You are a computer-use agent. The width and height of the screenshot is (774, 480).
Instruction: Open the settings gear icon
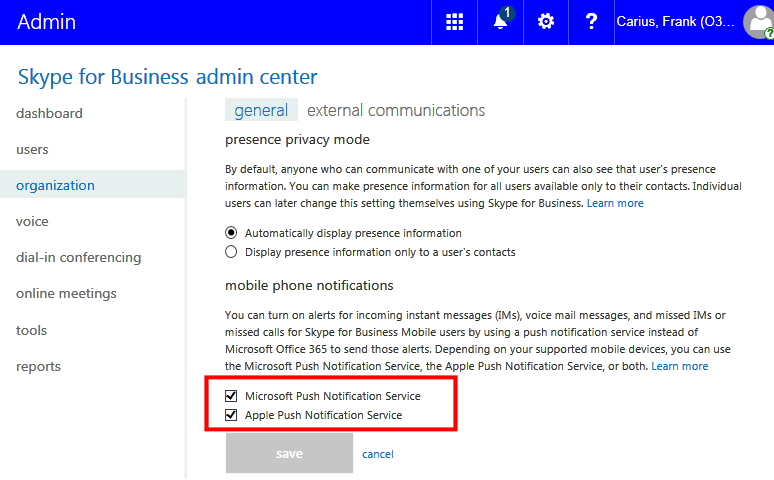coord(545,22)
